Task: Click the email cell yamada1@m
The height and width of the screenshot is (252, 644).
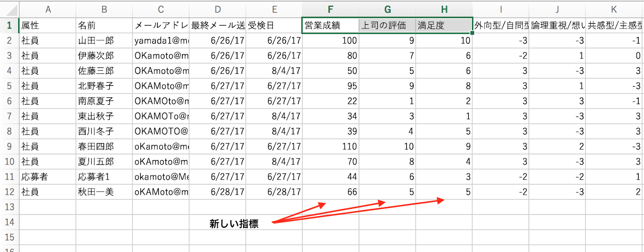Action: coord(161,40)
